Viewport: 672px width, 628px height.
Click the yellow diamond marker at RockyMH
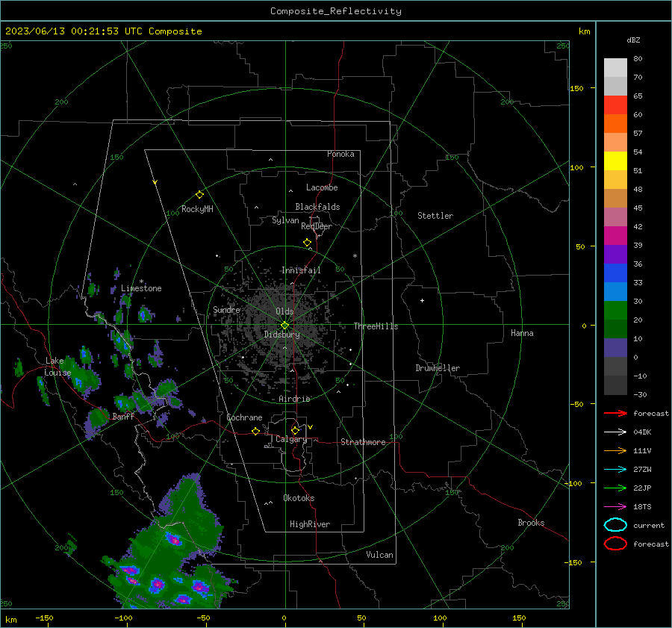[x=199, y=195]
